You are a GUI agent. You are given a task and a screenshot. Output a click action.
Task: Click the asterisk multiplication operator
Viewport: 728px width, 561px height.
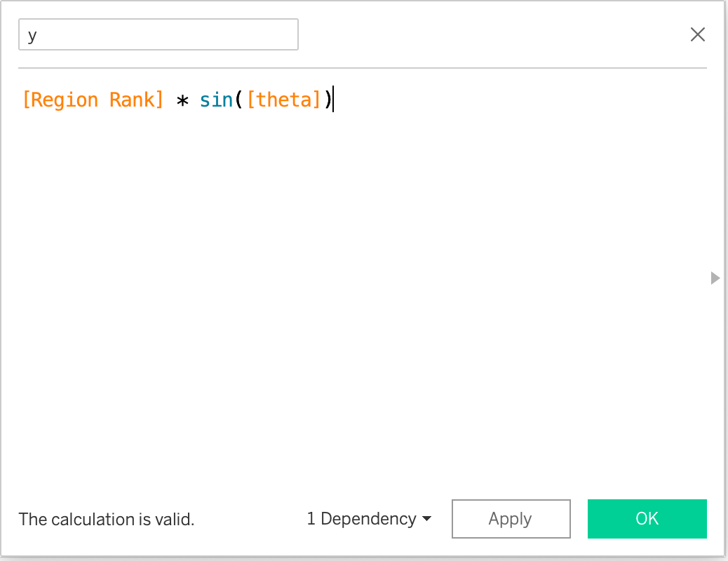182,101
